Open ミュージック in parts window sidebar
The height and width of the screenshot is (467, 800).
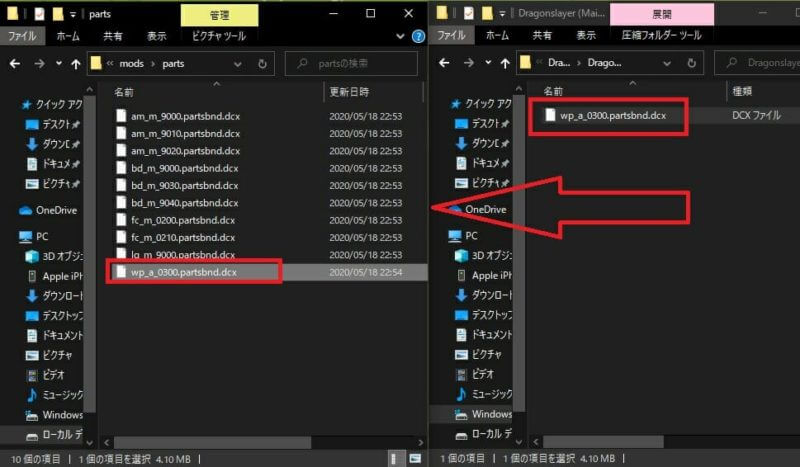pyautogui.click(x=54, y=395)
